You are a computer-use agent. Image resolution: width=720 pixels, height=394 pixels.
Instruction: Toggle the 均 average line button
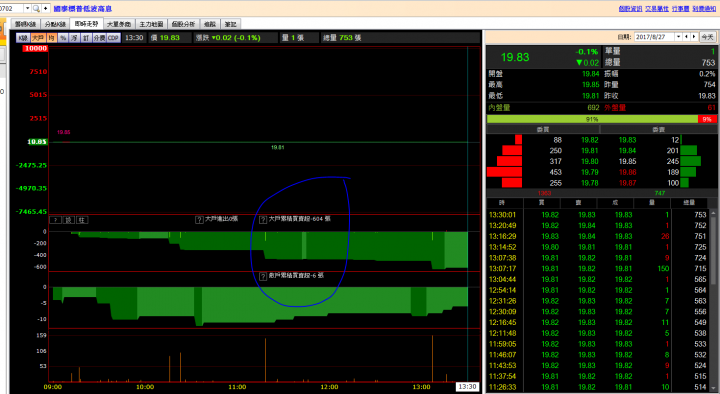click(x=51, y=38)
